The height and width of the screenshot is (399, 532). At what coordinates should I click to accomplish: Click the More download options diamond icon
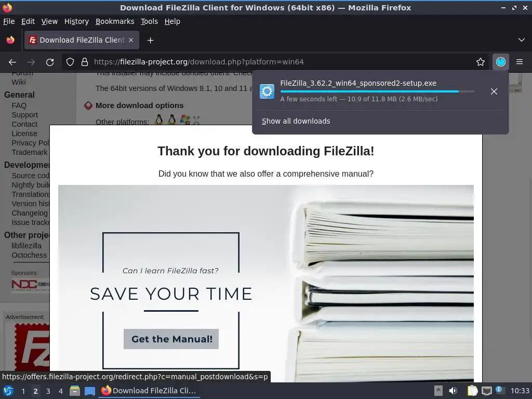[88, 105]
